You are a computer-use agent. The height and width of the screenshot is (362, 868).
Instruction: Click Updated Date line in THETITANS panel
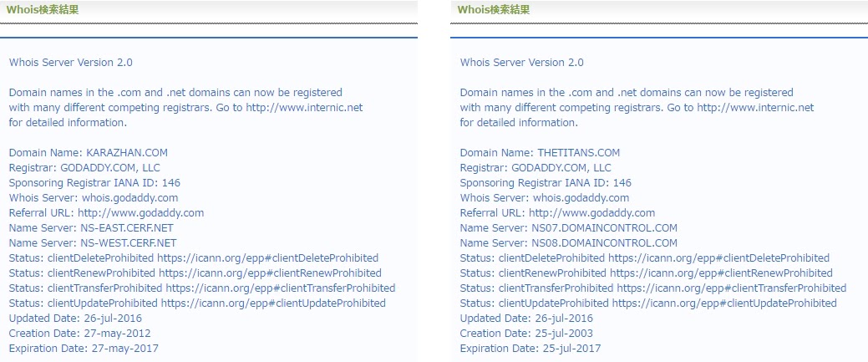[x=526, y=319]
